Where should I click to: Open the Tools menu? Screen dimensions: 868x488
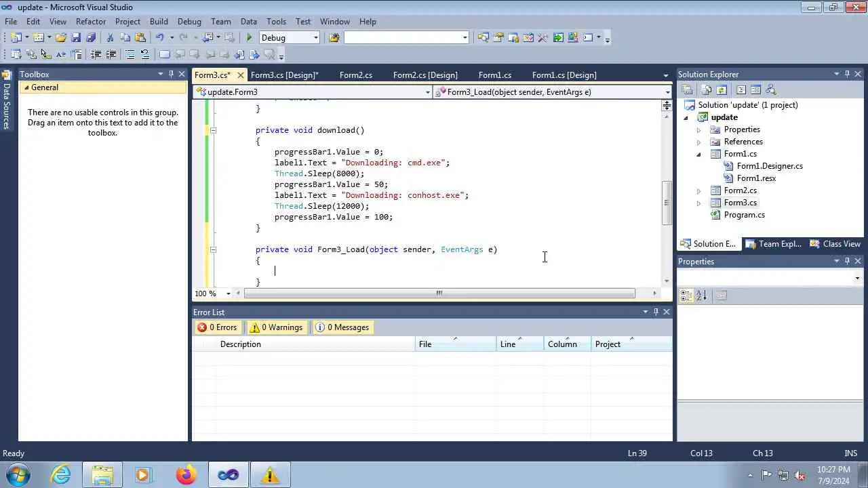pos(276,22)
